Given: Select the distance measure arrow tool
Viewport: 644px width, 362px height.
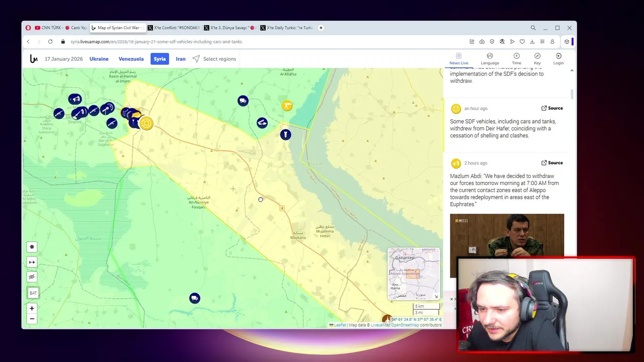Looking at the screenshot, I should coord(32,262).
